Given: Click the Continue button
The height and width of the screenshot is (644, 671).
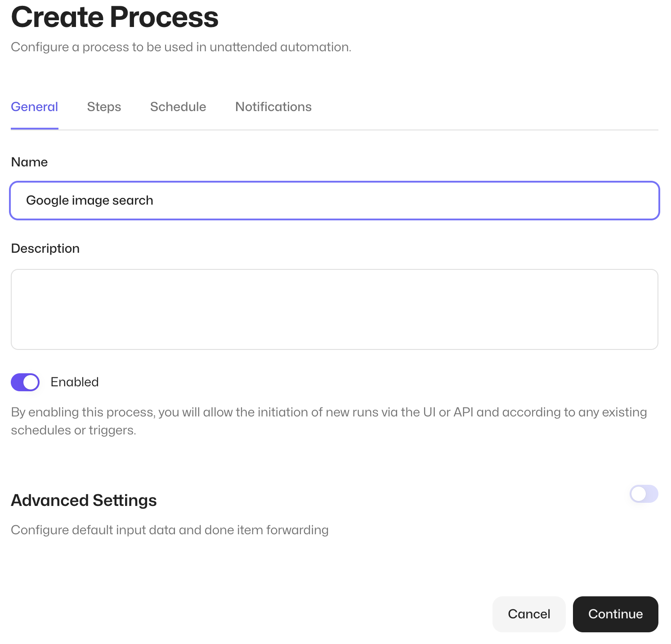Looking at the screenshot, I should [616, 614].
